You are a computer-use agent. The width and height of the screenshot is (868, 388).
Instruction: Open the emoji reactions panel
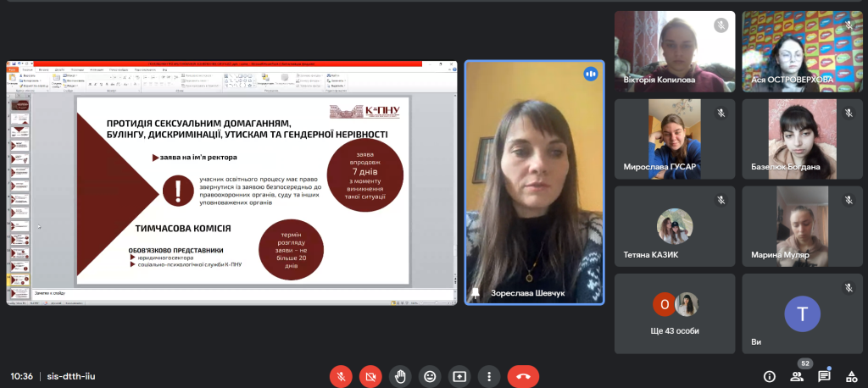click(x=430, y=375)
